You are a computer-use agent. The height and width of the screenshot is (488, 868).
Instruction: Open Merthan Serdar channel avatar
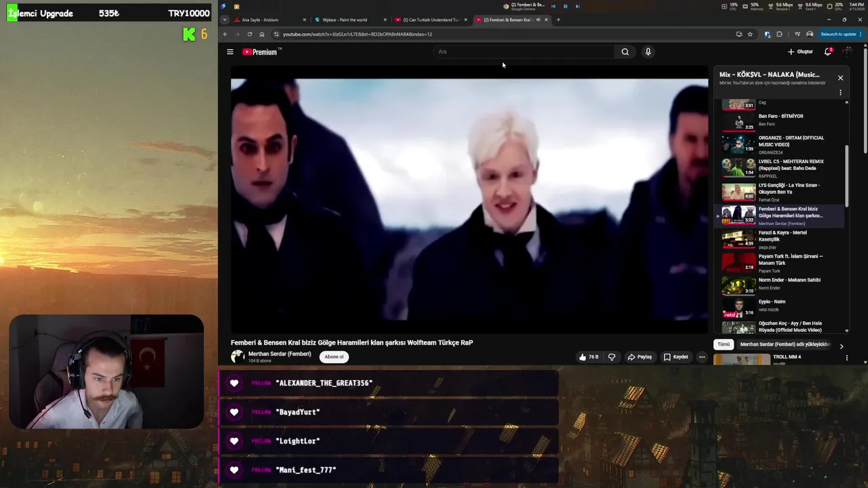(237, 357)
